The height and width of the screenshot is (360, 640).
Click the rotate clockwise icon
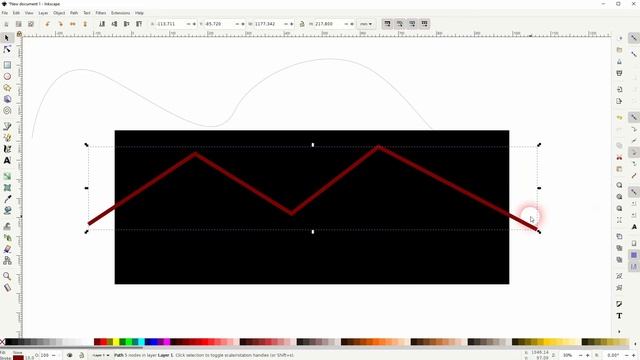click(60, 24)
